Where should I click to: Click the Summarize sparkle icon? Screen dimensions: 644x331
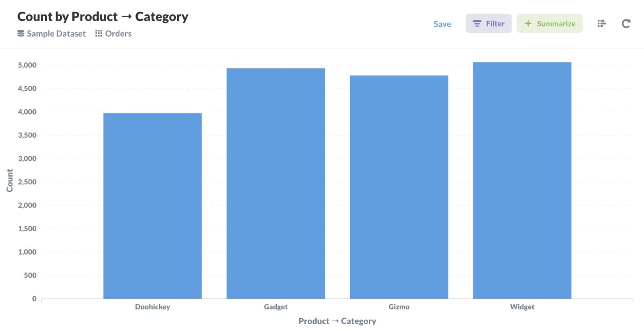528,23
